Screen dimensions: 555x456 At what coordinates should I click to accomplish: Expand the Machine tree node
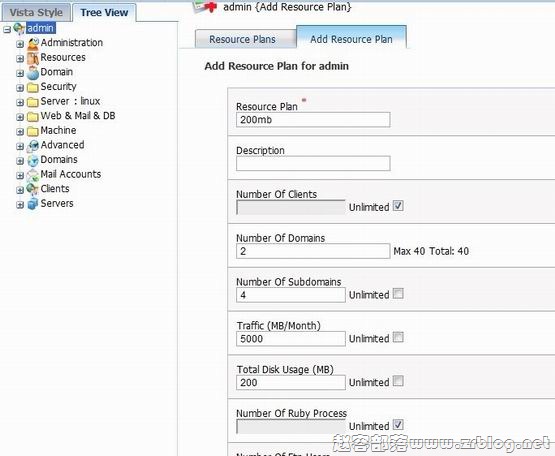(x=20, y=132)
